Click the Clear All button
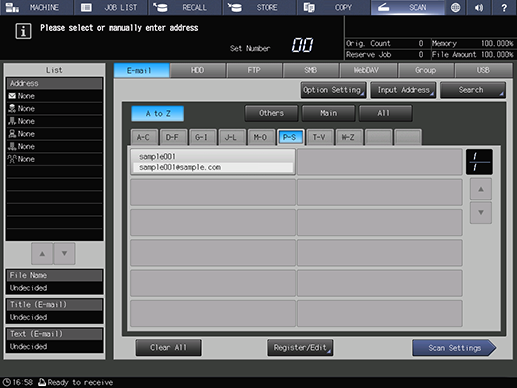 click(168, 348)
